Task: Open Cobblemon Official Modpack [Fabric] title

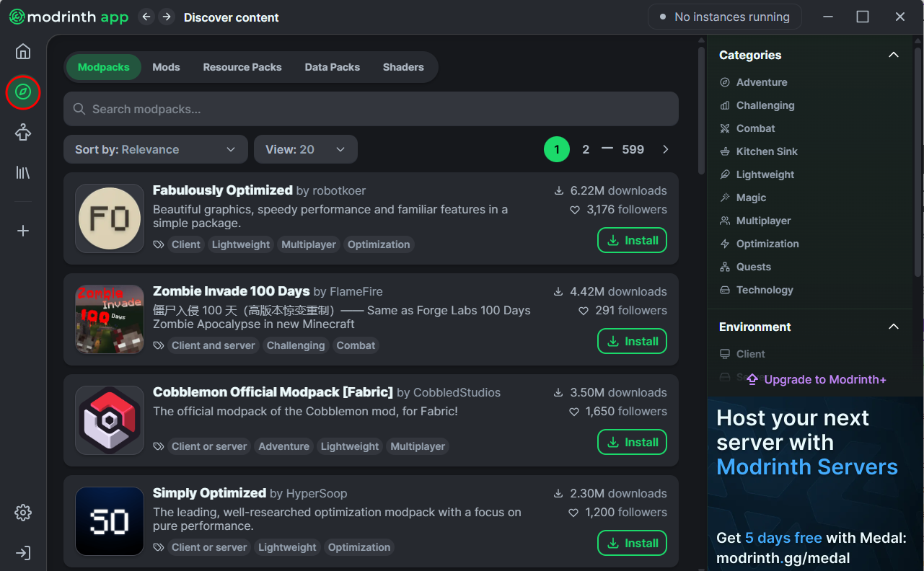Action: tap(273, 392)
